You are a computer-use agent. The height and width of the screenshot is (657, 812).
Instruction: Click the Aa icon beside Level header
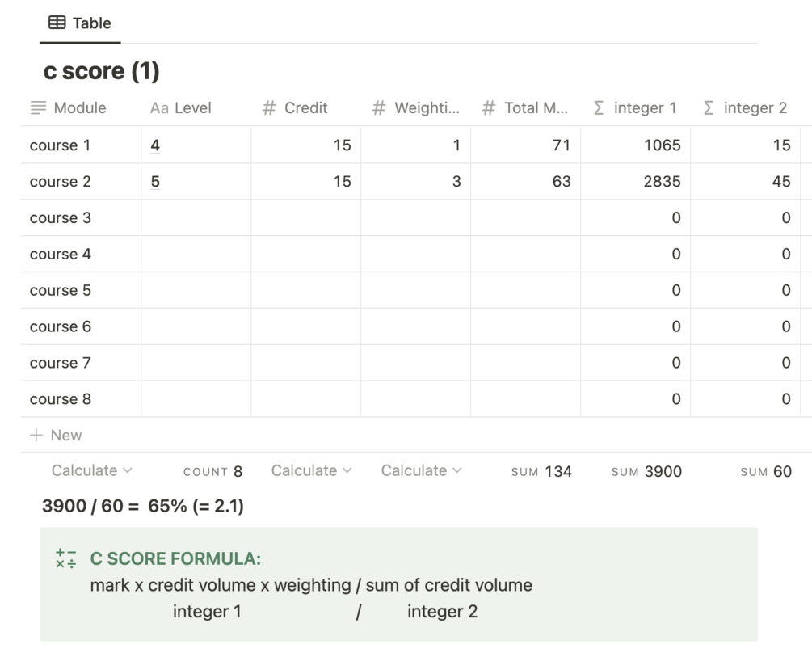tap(159, 108)
